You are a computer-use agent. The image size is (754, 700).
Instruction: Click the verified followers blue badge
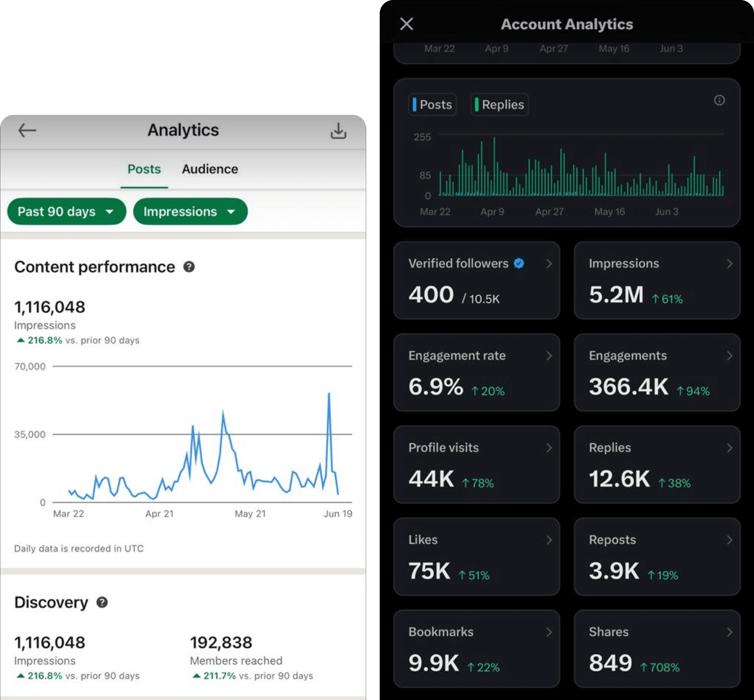tap(519, 264)
